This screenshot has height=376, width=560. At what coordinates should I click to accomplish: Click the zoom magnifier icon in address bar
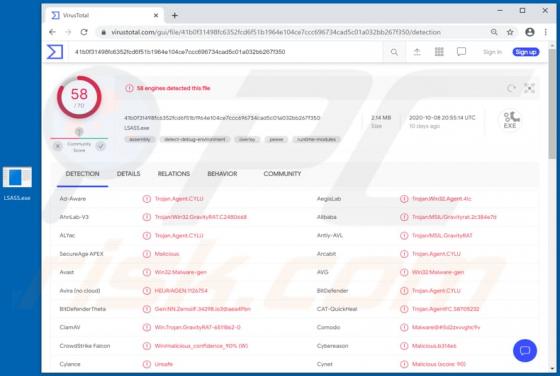494,32
